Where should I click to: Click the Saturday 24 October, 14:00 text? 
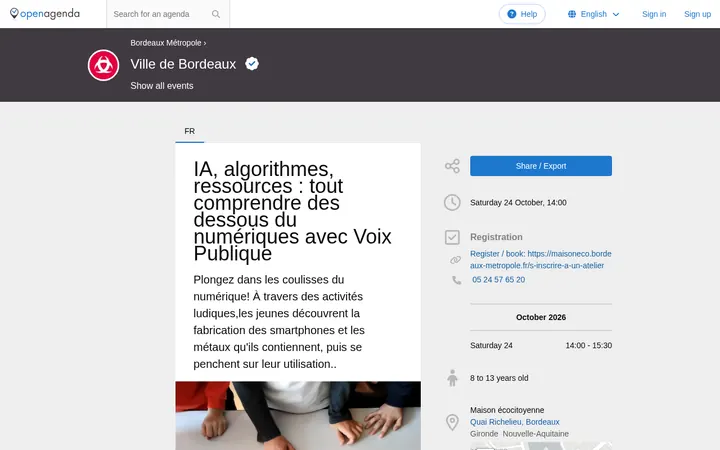click(518, 202)
